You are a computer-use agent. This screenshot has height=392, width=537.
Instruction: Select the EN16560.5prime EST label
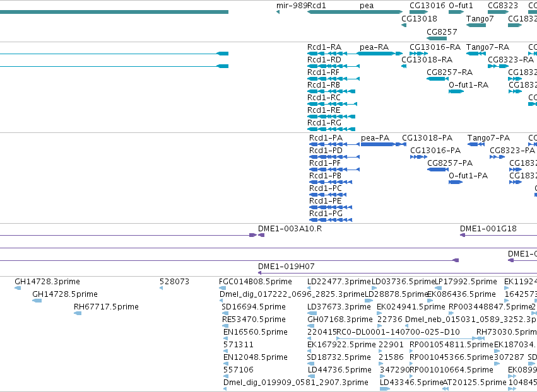coord(256,332)
